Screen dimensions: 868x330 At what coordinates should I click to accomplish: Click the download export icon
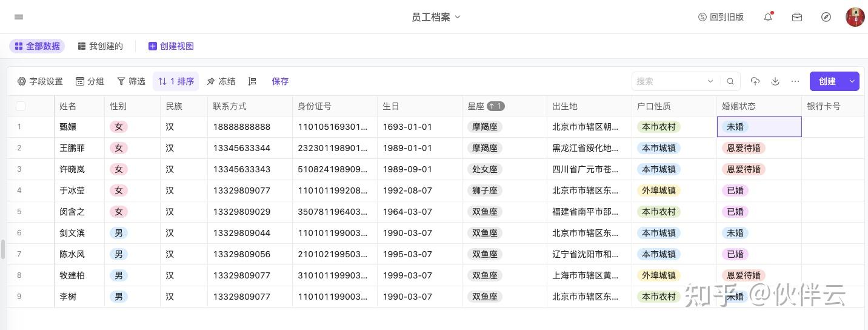pyautogui.click(x=775, y=81)
